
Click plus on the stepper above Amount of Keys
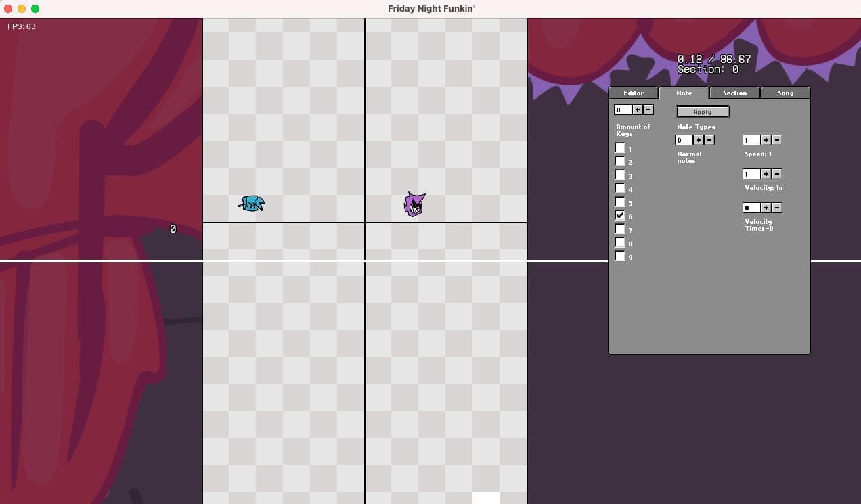638,110
